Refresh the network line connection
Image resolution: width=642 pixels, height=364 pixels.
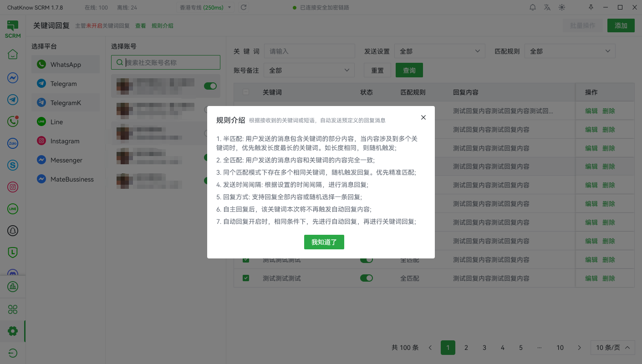tap(244, 8)
